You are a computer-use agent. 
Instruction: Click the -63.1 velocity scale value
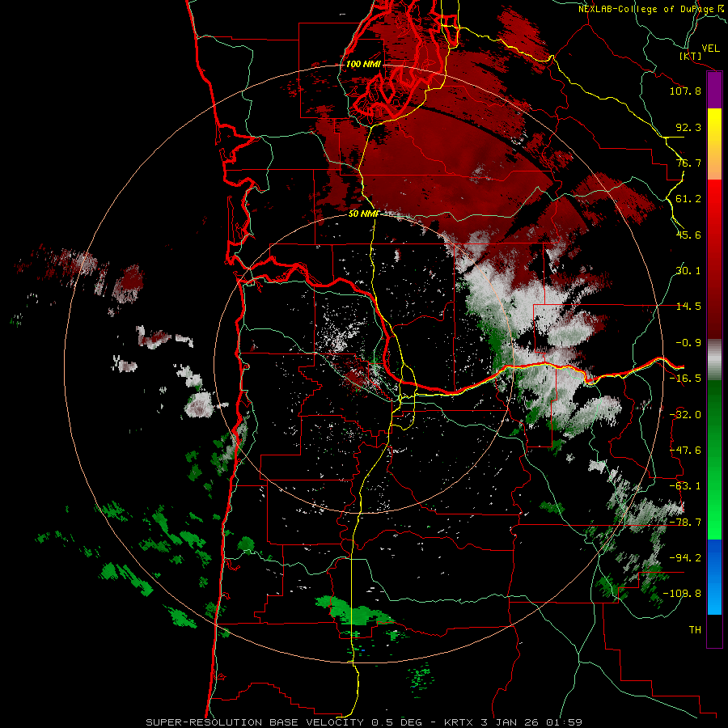click(685, 486)
